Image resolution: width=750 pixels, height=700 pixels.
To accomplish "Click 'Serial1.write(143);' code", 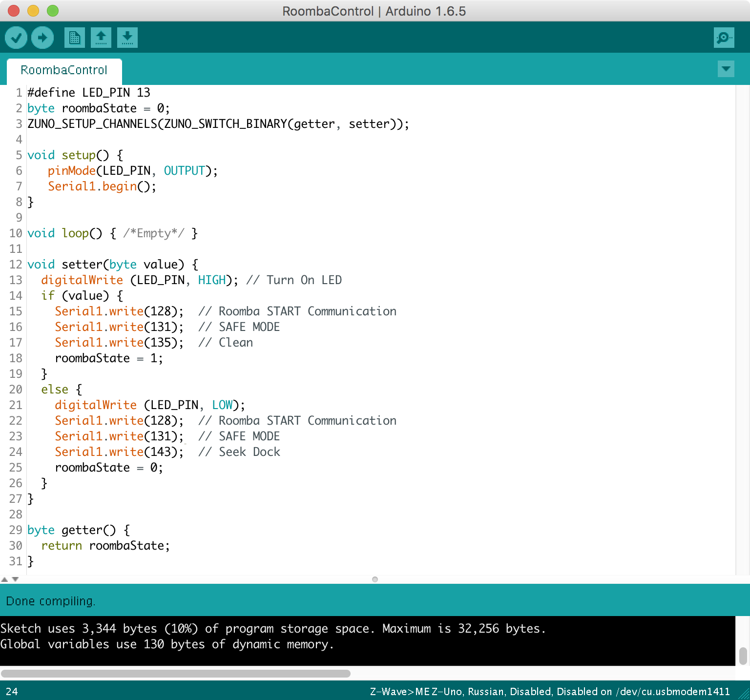I will (x=119, y=452).
